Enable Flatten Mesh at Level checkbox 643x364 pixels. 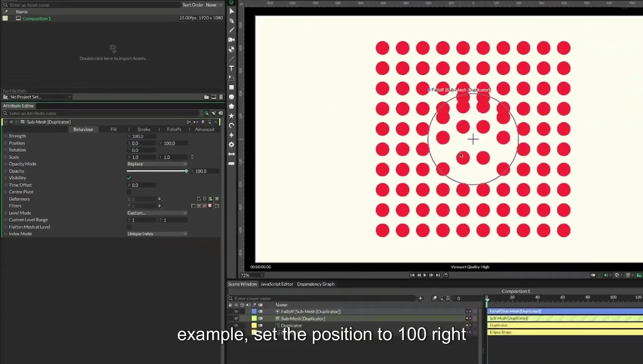click(x=129, y=227)
